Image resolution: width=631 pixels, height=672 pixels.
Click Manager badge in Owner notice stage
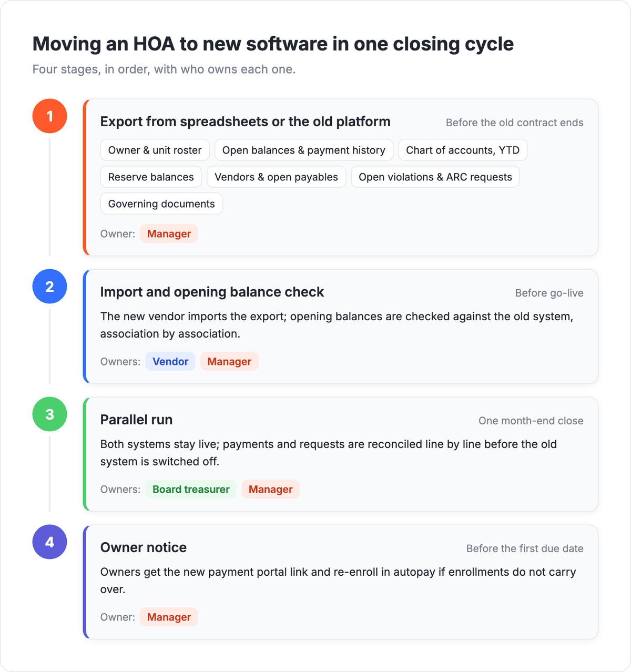(169, 617)
